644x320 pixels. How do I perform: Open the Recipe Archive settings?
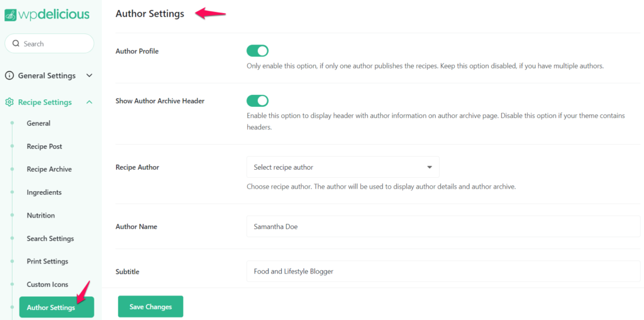point(49,169)
